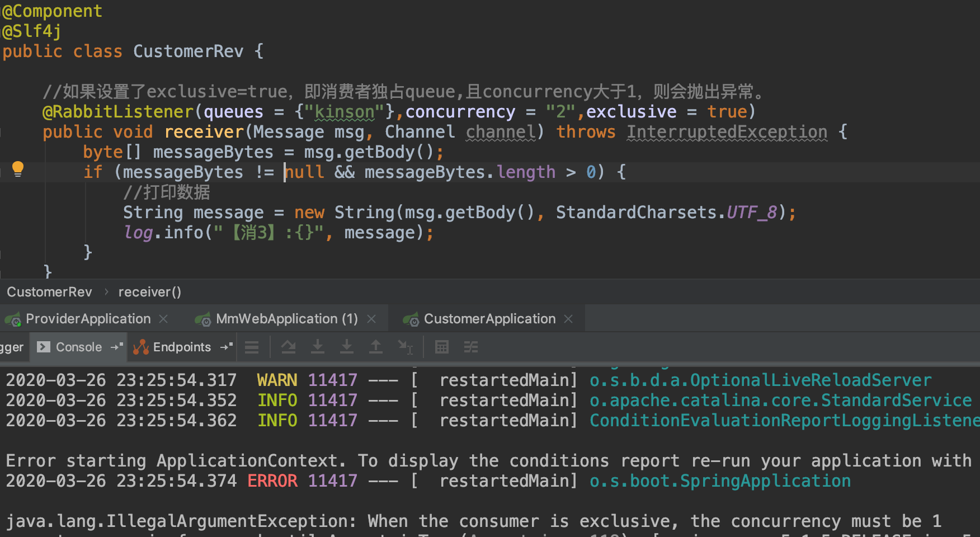This screenshot has height=537, width=980.
Task: Click the underlined InterruptedException in the method signature
Action: click(x=726, y=131)
